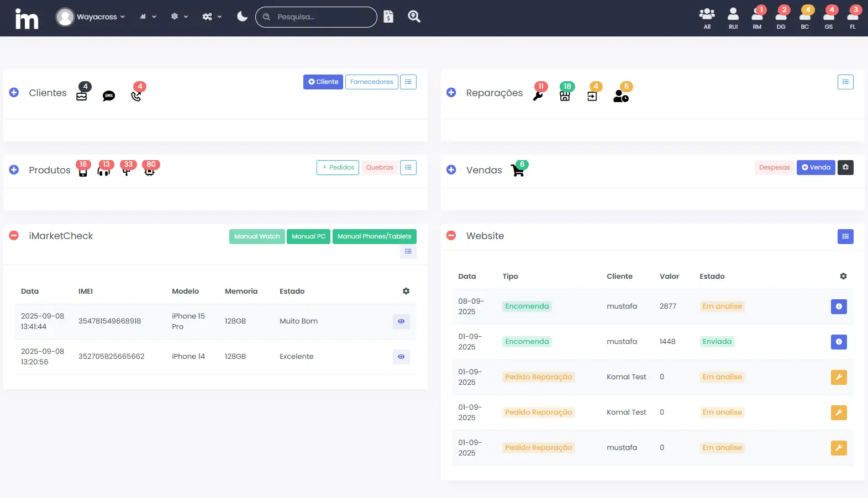This screenshot has width=868, height=498.
Task: View details of iPhone 15 Pro entry
Action: tap(401, 321)
